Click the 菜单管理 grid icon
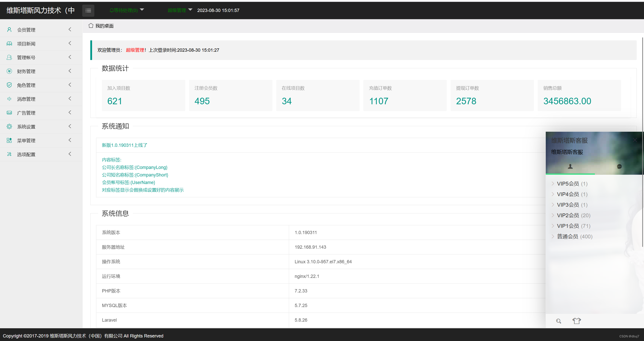The width and height of the screenshot is (644, 341). tap(9, 140)
